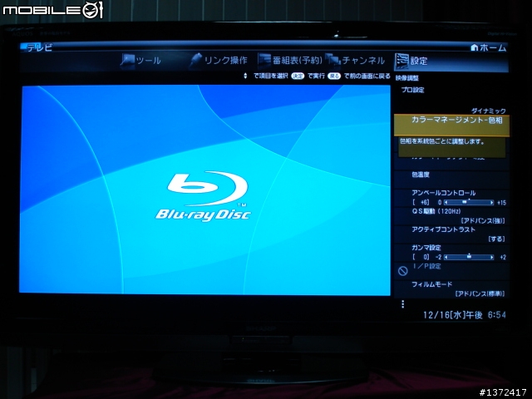532x399 pixels.
Task: Click the 決定 pill icon in hint bar
Action: [x=298, y=76]
